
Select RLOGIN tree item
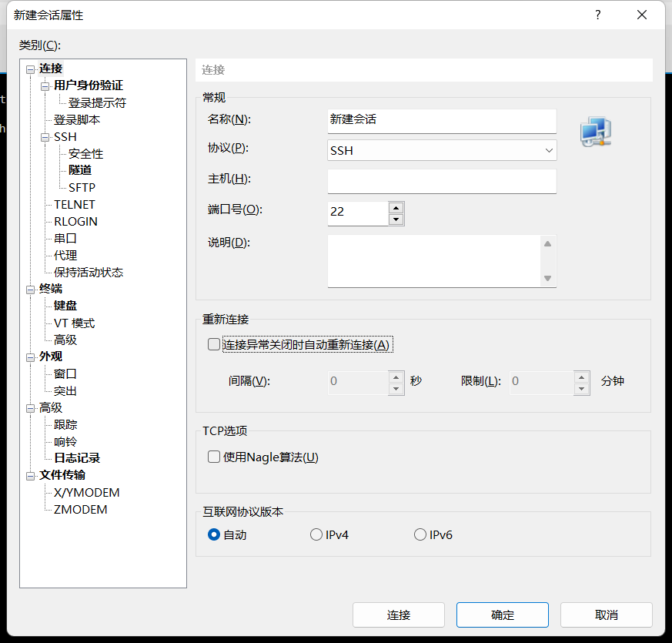[76, 221]
